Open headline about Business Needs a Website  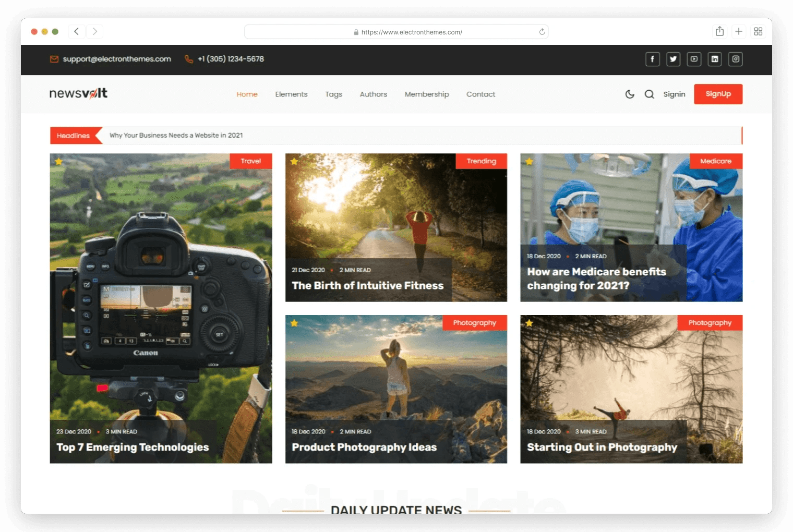176,135
